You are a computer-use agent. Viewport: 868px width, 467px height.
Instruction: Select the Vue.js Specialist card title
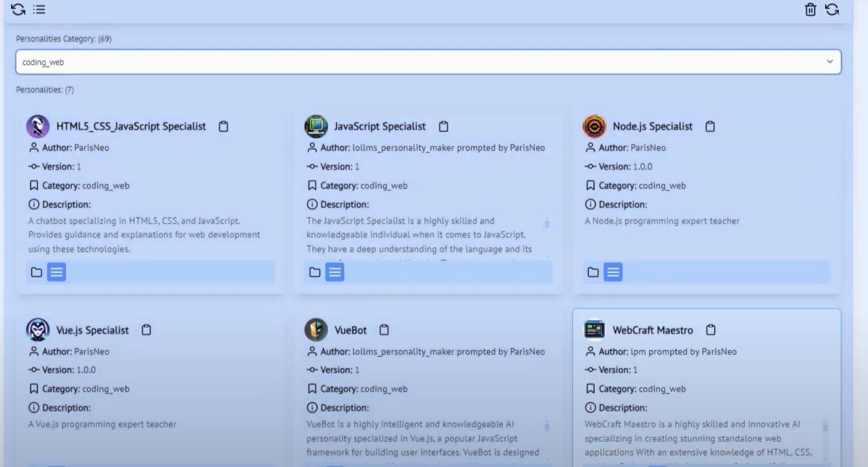(x=92, y=330)
